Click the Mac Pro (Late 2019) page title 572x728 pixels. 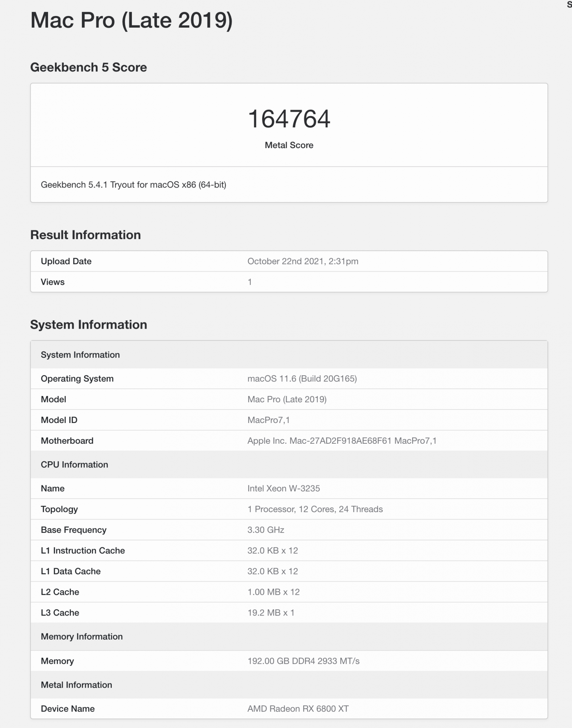131,20
